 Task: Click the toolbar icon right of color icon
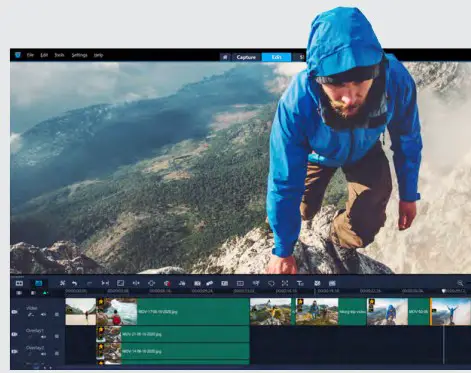182,283
